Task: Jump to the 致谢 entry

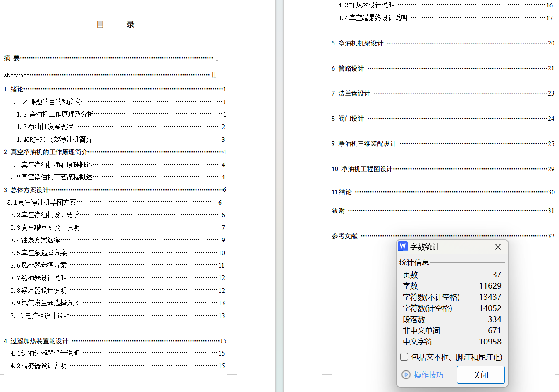Action: (x=338, y=211)
